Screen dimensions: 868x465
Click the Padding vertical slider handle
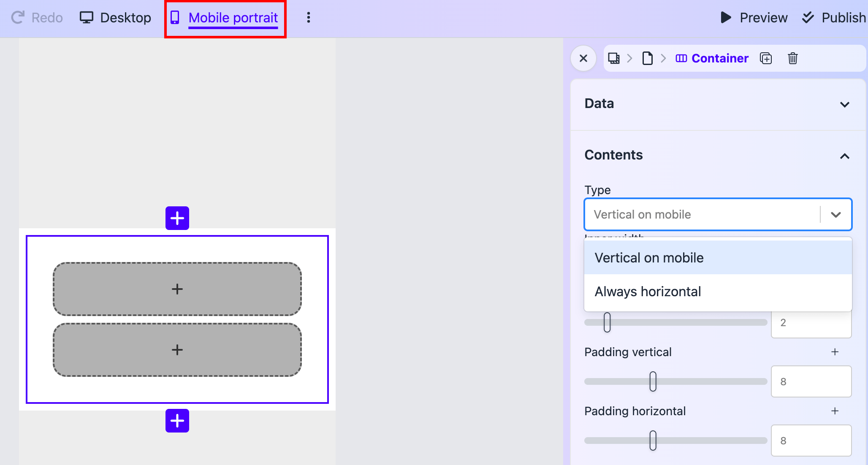(653, 381)
